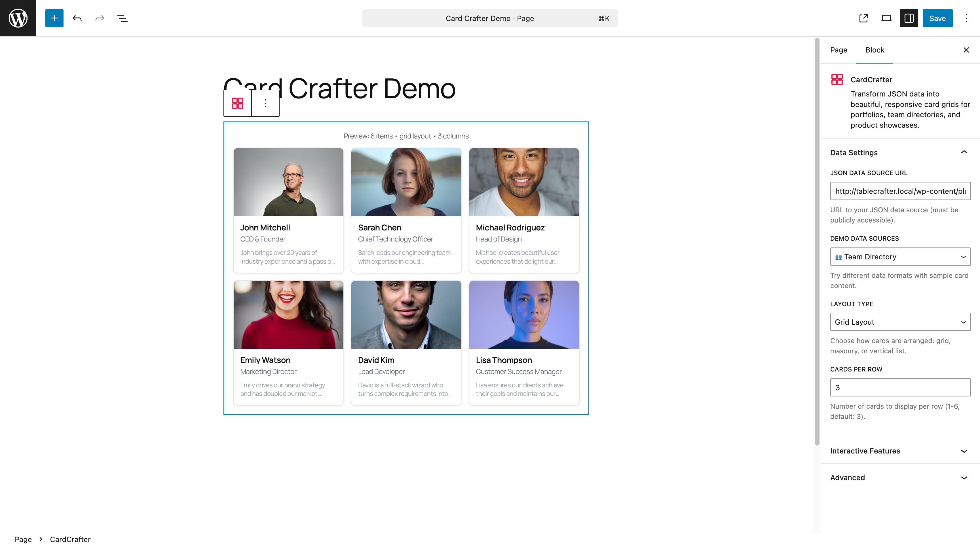Click the undo arrow icon
The width and height of the screenshot is (980, 546).
click(x=77, y=18)
